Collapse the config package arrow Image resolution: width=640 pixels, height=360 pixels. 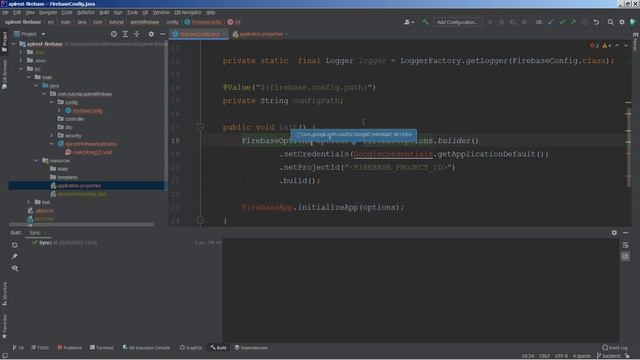52,102
